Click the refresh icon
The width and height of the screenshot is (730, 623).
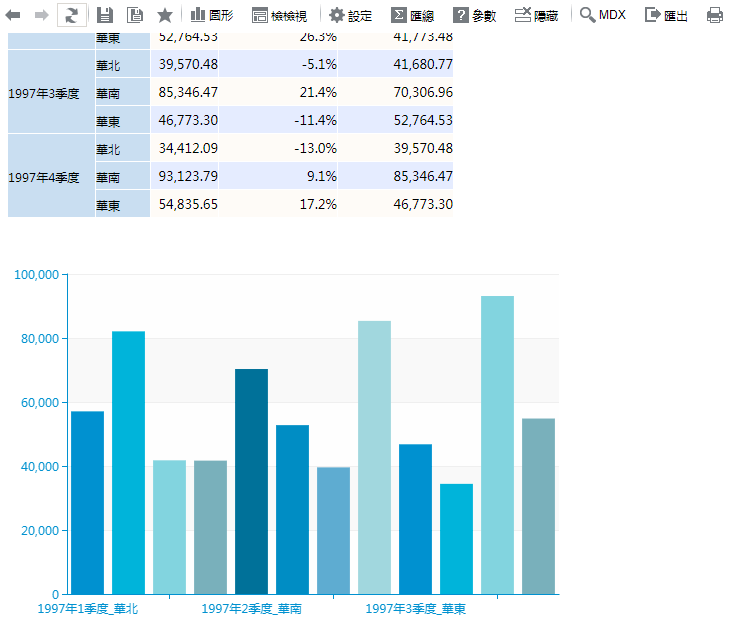coord(71,15)
